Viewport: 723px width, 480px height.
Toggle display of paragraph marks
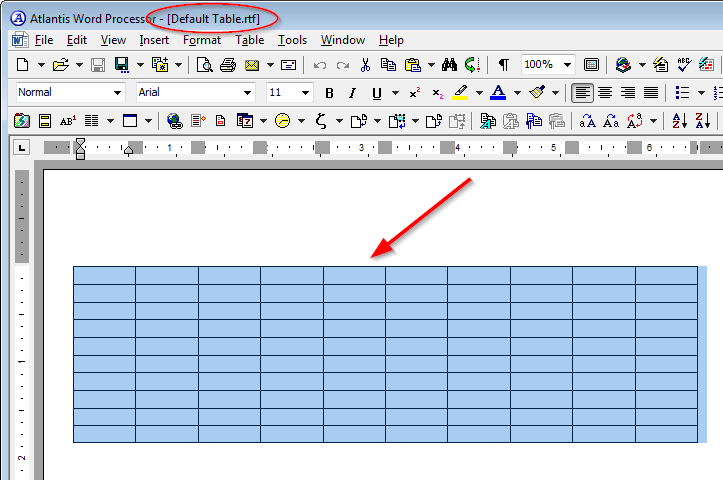(x=503, y=65)
